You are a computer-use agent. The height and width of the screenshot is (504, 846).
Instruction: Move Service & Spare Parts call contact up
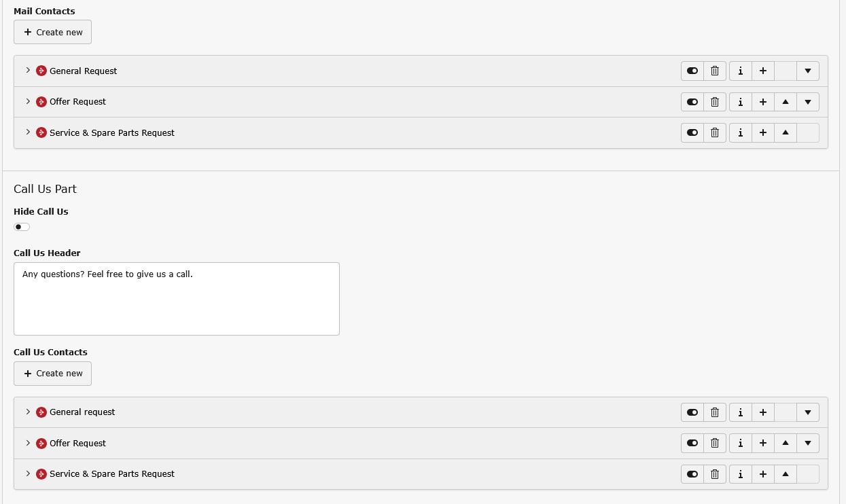[x=786, y=473]
